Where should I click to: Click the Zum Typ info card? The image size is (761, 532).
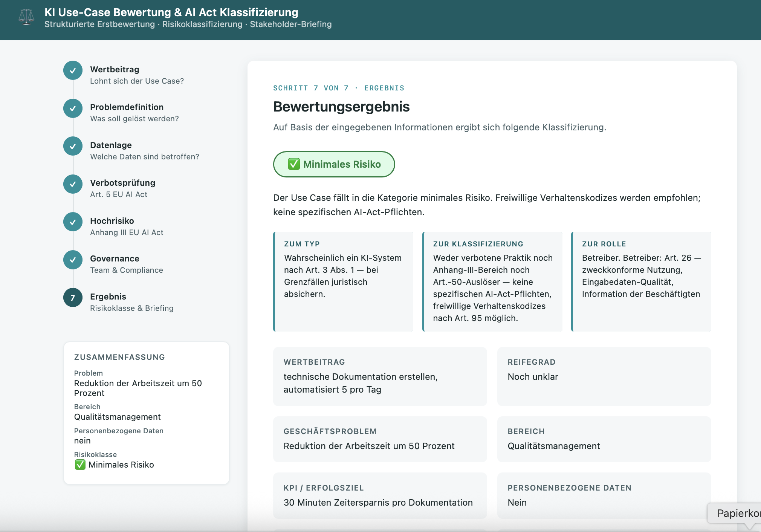[343, 281]
